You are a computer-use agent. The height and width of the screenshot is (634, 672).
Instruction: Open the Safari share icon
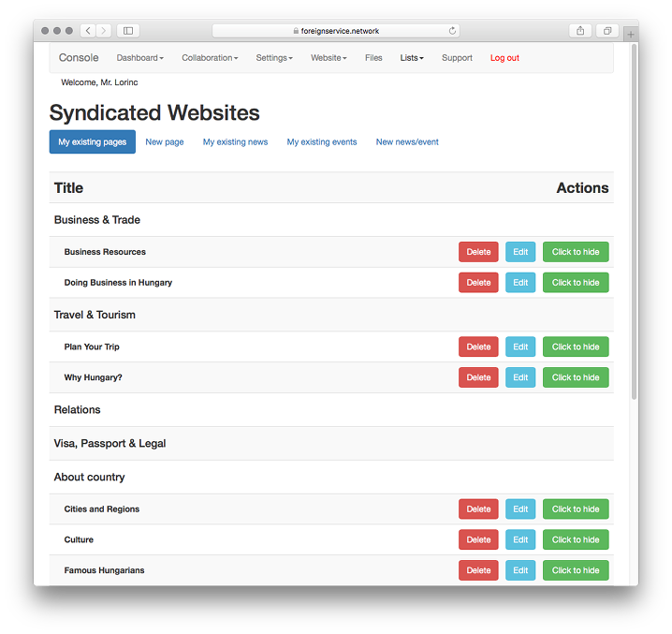pyautogui.click(x=580, y=31)
